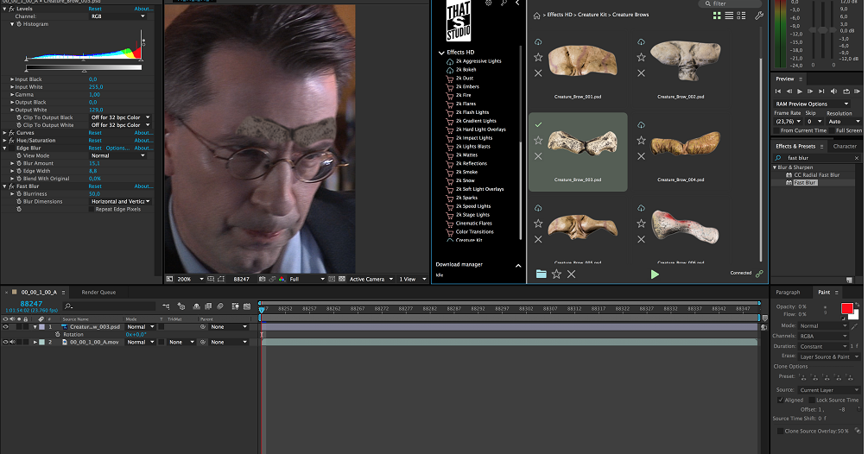
Task: Click the green play import button
Action: click(x=655, y=274)
